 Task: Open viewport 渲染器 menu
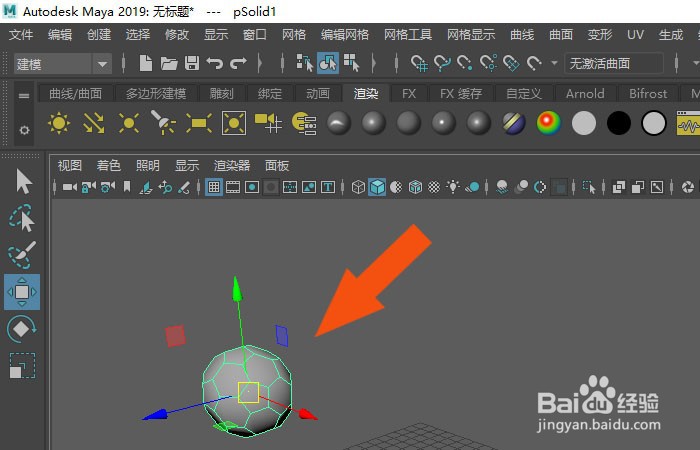(232, 166)
